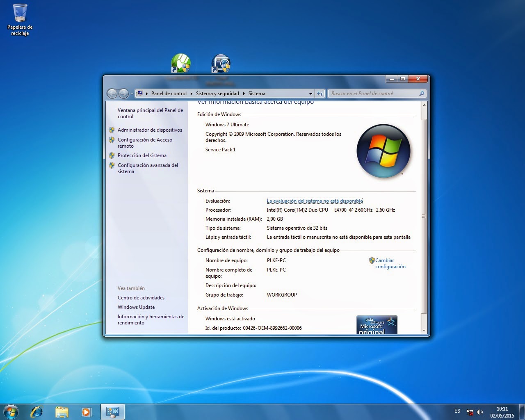Select the Intel Core 2 Duo processor text
Screen dimensions: 525x420
click(331, 210)
